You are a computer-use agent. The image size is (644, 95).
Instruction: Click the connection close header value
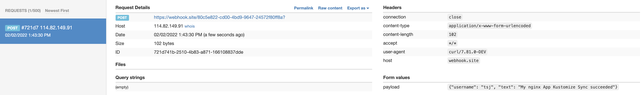455,17
